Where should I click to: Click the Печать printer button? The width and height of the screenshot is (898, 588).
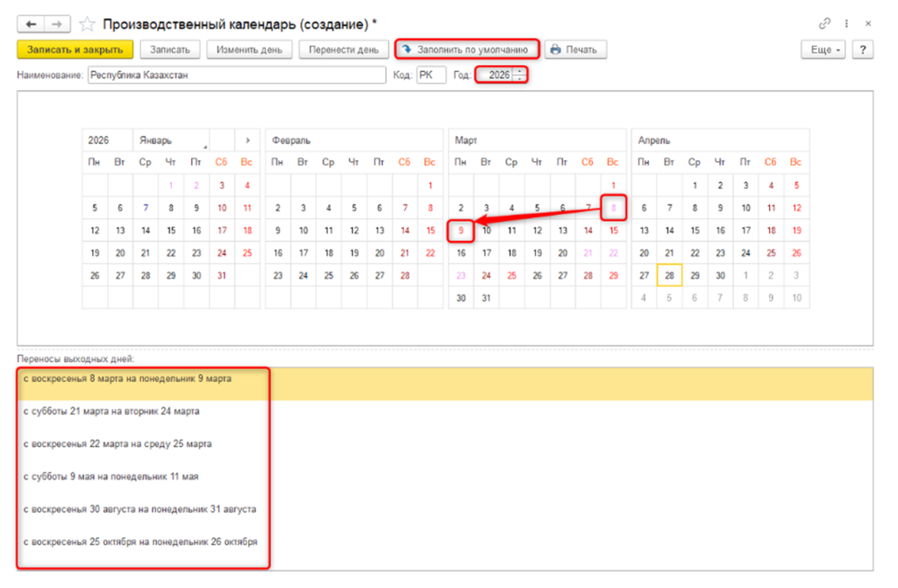[x=575, y=50]
